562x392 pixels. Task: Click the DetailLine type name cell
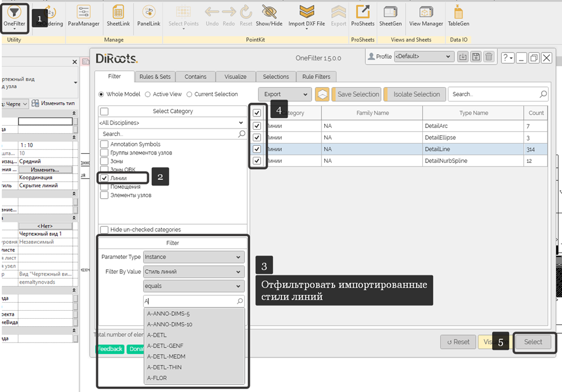pos(473,149)
